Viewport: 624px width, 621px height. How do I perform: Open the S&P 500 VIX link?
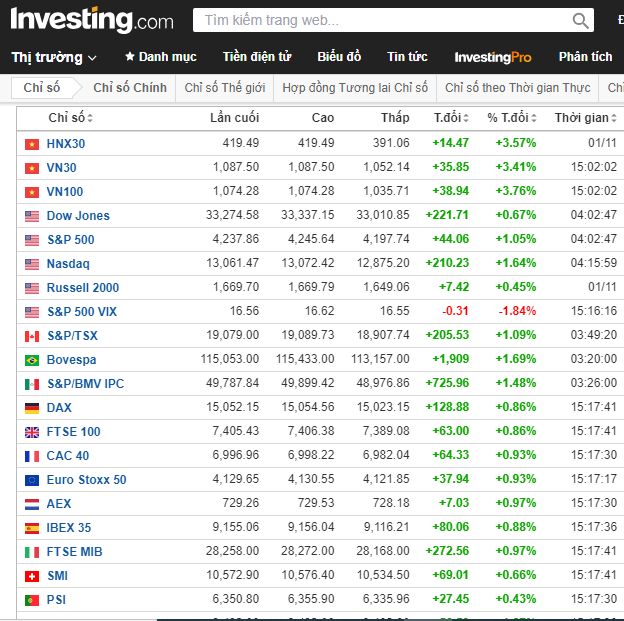coord(82,312)
